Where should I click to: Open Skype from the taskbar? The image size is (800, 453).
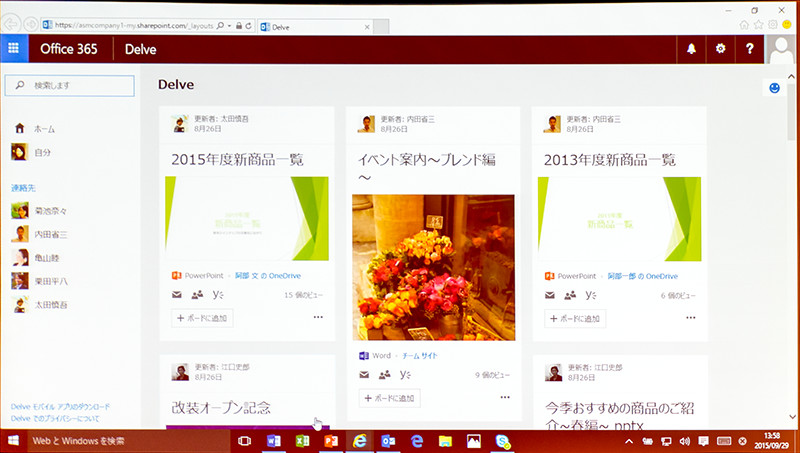[x=503, y=441]
